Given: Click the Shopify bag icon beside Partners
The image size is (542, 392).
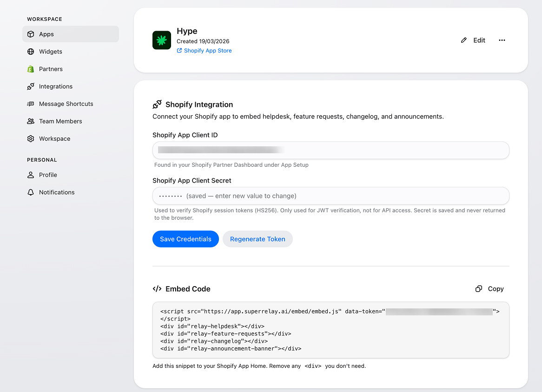Looking at the screenshot, I should click(x=31, y=69).
